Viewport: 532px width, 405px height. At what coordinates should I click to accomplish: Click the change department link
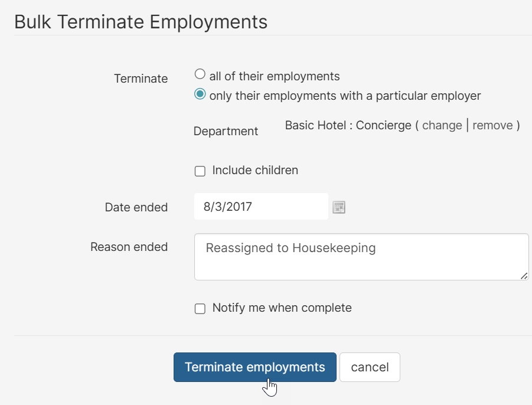pos(442,125)
